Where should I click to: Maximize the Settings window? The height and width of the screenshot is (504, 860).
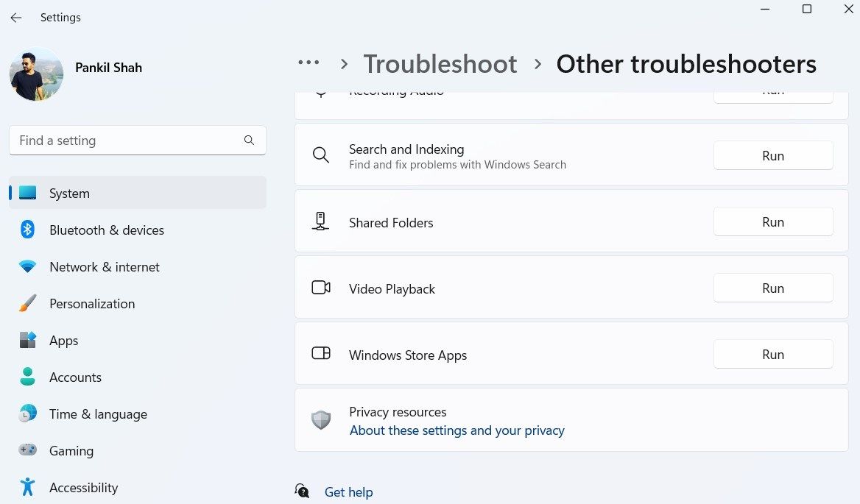coord(807,10)
